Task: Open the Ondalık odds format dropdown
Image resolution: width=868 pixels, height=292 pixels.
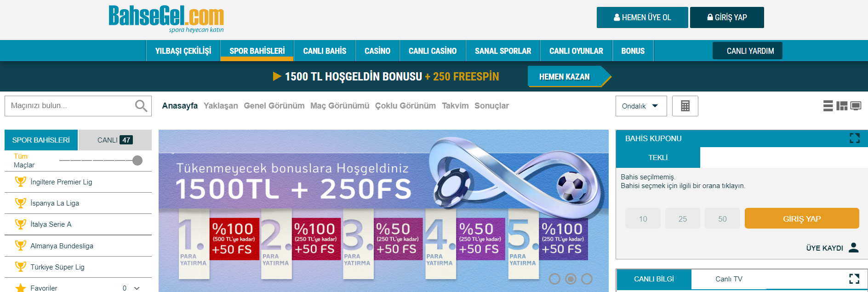Action: pos(640,106)
